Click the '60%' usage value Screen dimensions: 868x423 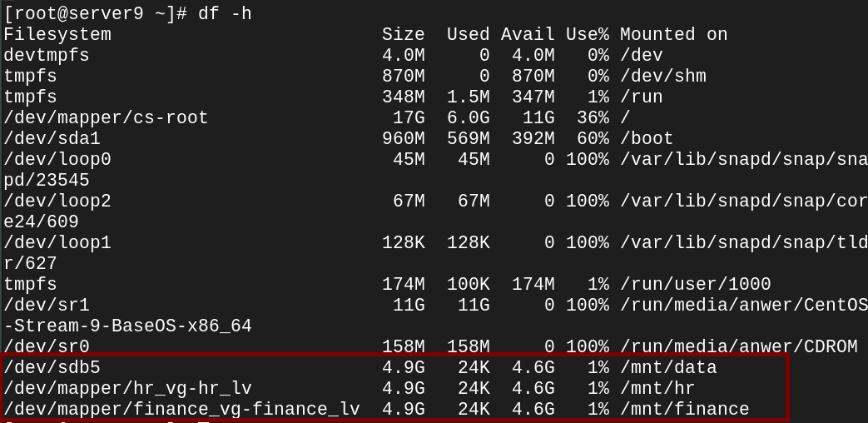(593, 138)
